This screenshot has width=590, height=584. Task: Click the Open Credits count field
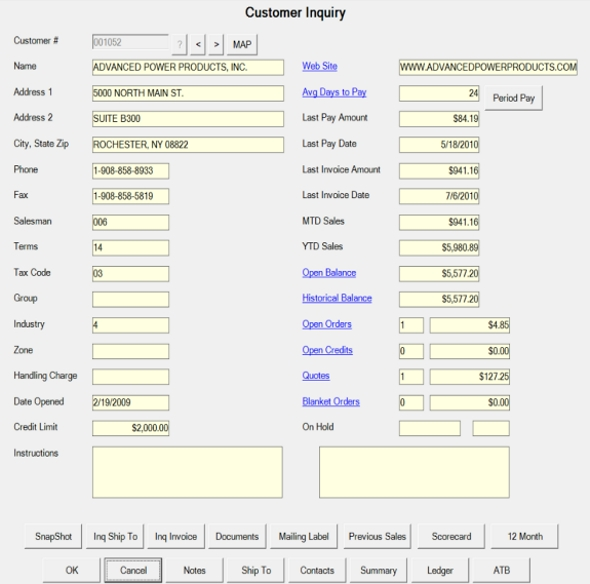(x=411, y=351)
